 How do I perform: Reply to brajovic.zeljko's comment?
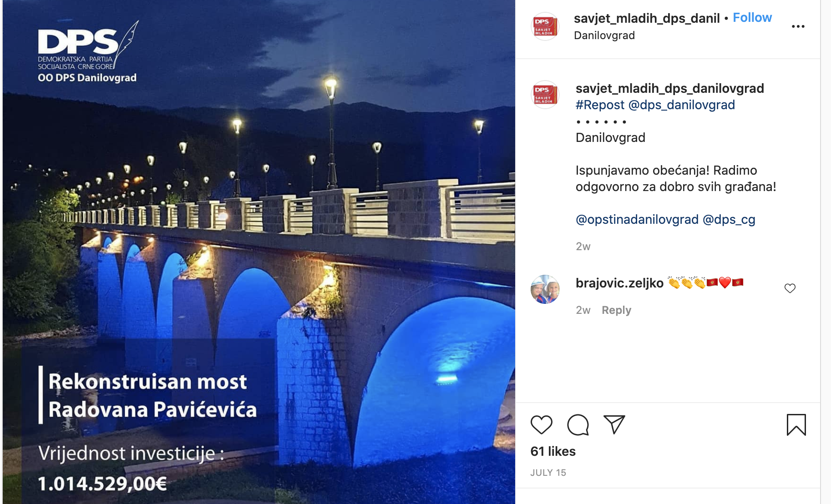[616, 310]
